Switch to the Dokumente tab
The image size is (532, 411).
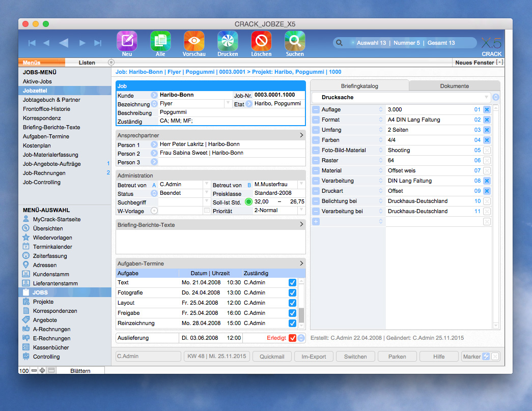pyautogui.click(x=454, y=86)
